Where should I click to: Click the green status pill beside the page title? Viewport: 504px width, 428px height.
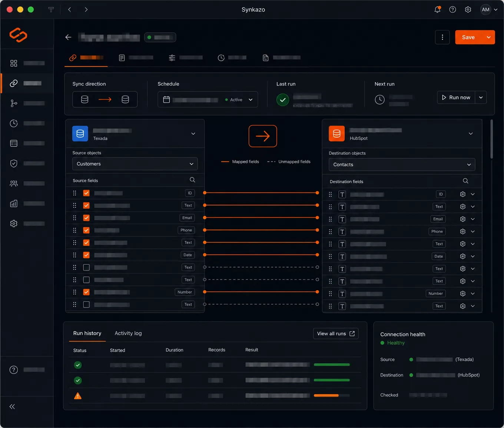pyautogui.click(x=160, y=37)
